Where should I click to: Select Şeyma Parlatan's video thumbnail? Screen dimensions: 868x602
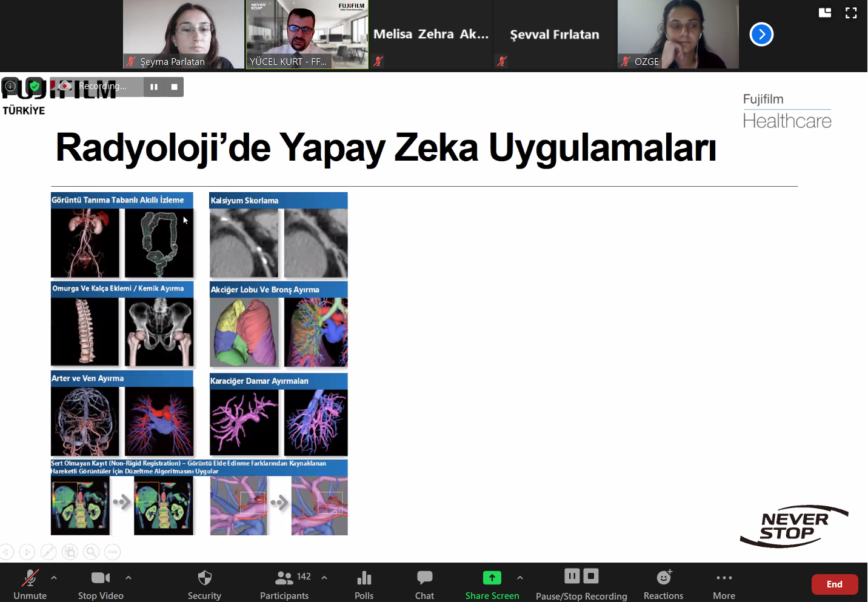(x=183, y=34)
